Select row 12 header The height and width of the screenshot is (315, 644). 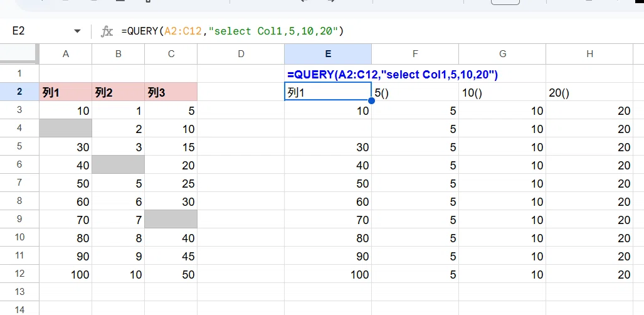click(19, 274)
